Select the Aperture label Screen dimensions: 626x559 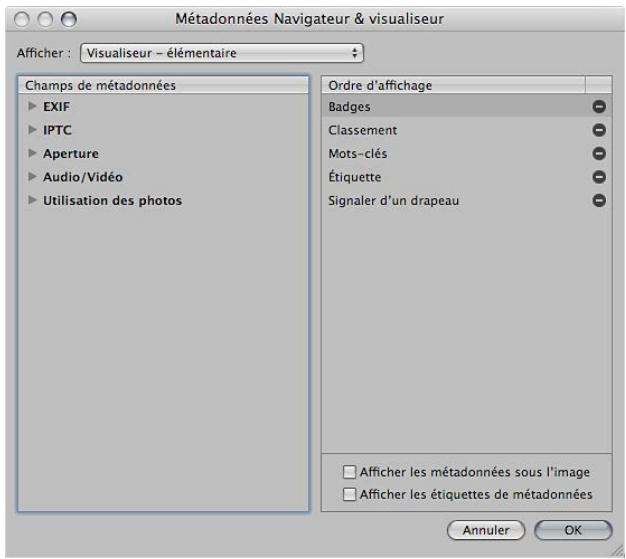[x=71, y=154]
